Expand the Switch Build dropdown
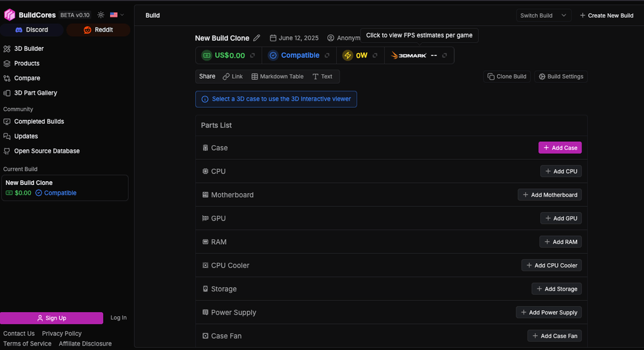644x350 pixels. coord(544,15)
